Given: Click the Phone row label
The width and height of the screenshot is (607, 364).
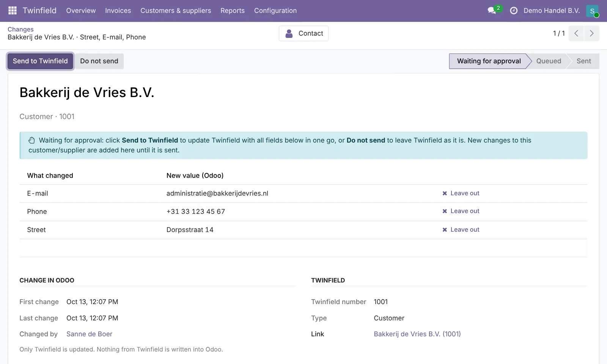Looking at the screenshot, I should [37, 212].
